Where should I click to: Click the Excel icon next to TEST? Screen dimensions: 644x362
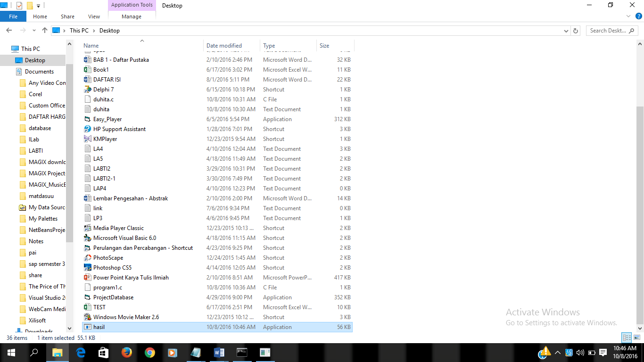87,307
